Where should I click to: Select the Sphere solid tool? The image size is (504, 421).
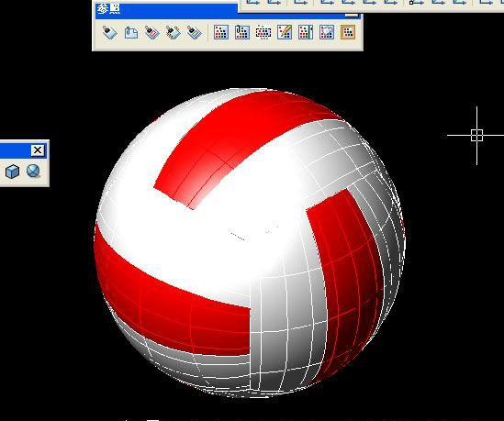click(33, 172)
